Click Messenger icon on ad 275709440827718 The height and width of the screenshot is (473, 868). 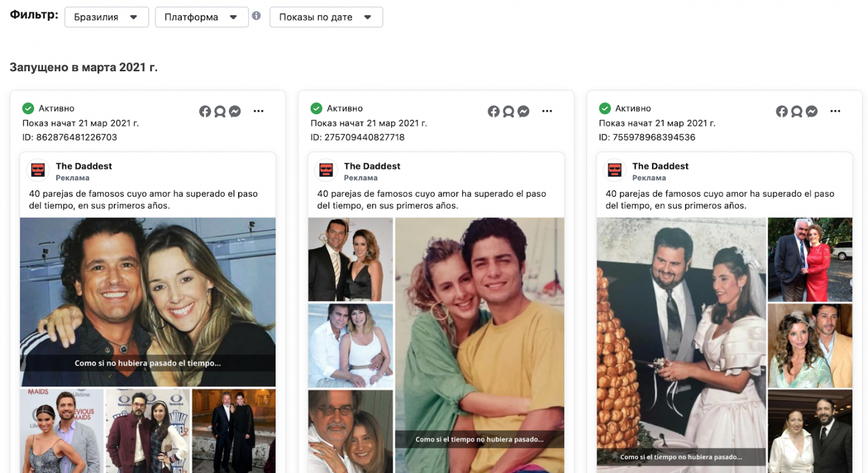click(x=523, y=112)
